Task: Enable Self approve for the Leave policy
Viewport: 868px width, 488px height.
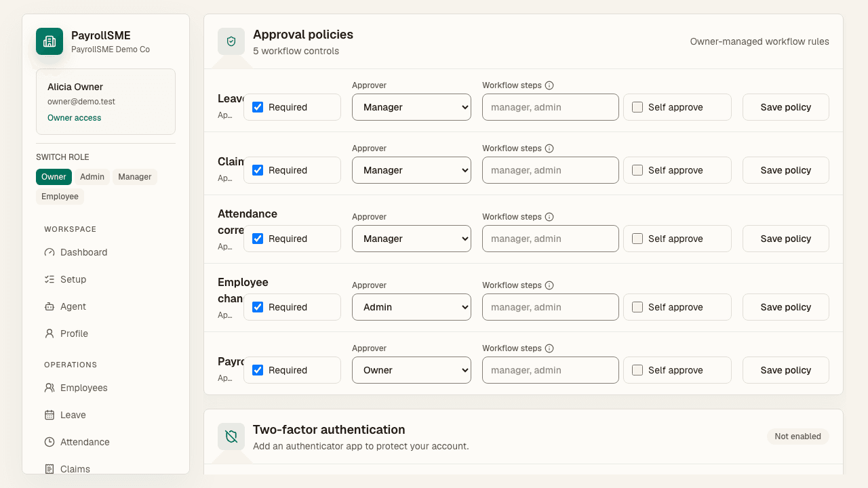Action: pos(637,107)
